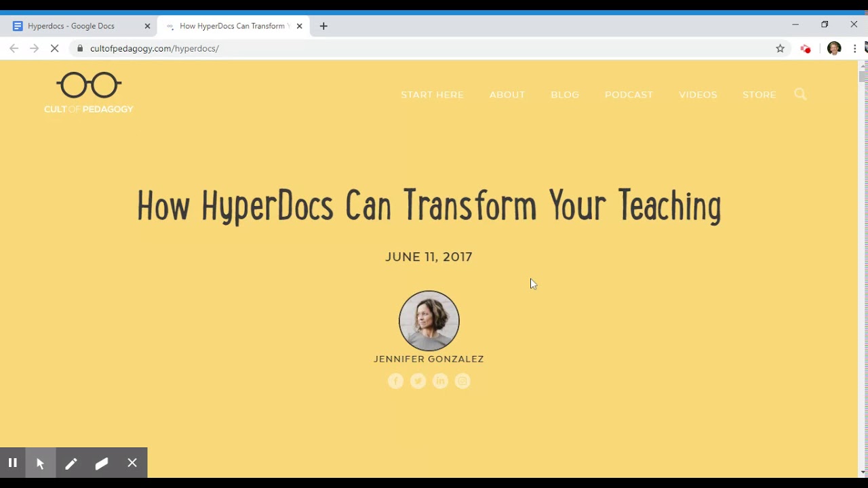Viewport: 868px width, 488px height.
Task: Open Jennifer Gonzalez's Facebook icon
Action: 396,382
